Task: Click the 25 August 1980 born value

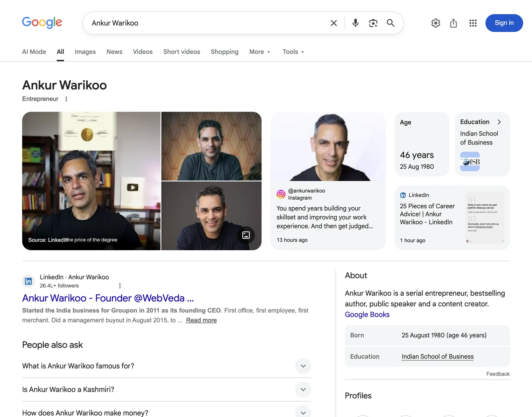Action: pyautogui.click(x=444, y=335)
